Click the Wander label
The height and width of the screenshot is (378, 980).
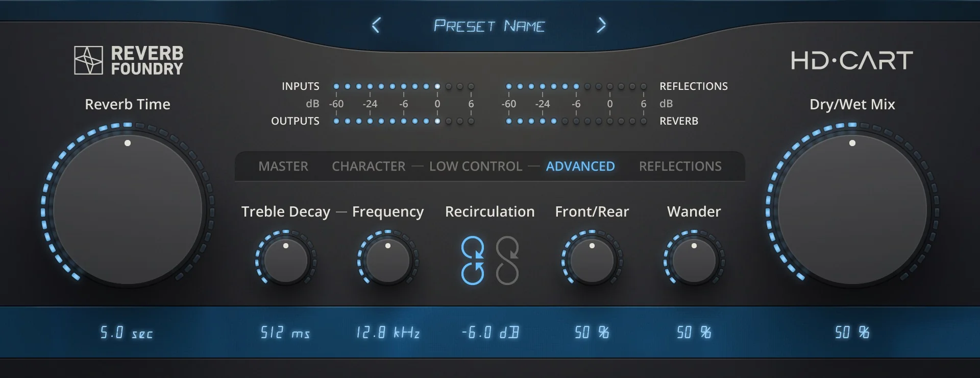(x=694, y=211)
